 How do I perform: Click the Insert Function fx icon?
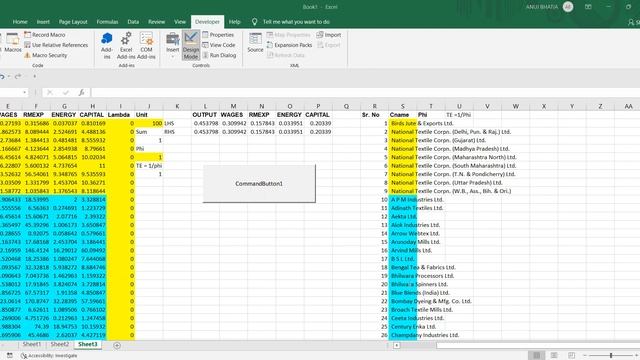pyautogui.click(x=81, y=93)
